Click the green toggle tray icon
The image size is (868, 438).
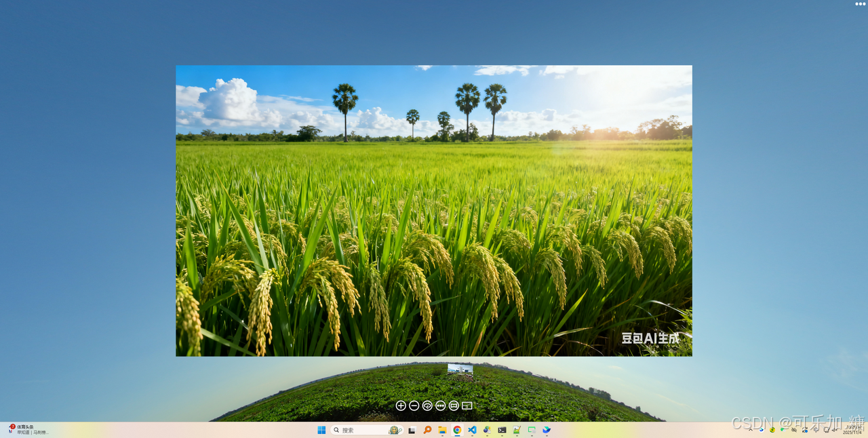783,429
